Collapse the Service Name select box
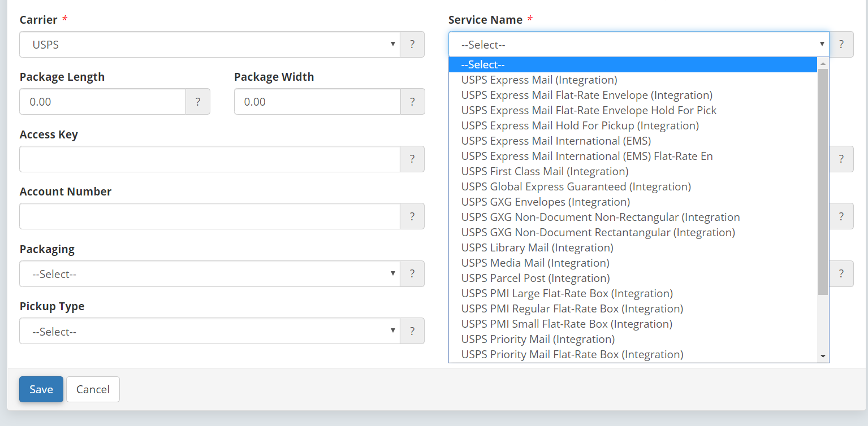 [x=639, y=44]
